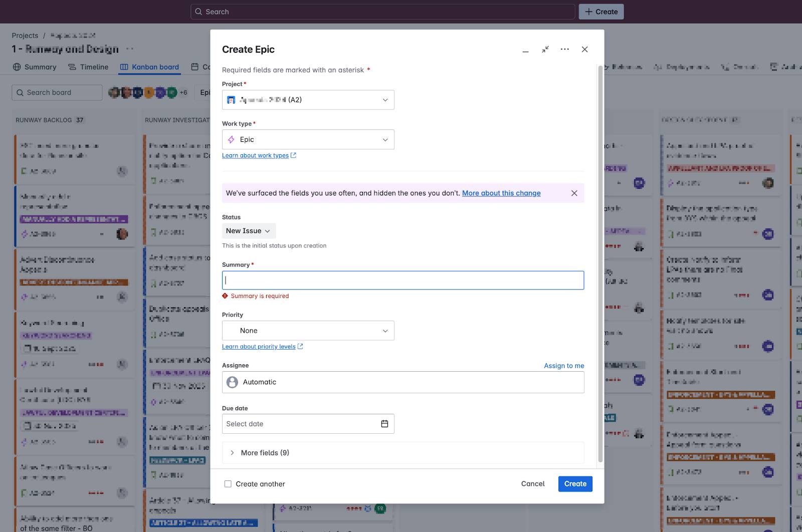
Task: Select the Kanban board icon
Action: tap(123, 67)
